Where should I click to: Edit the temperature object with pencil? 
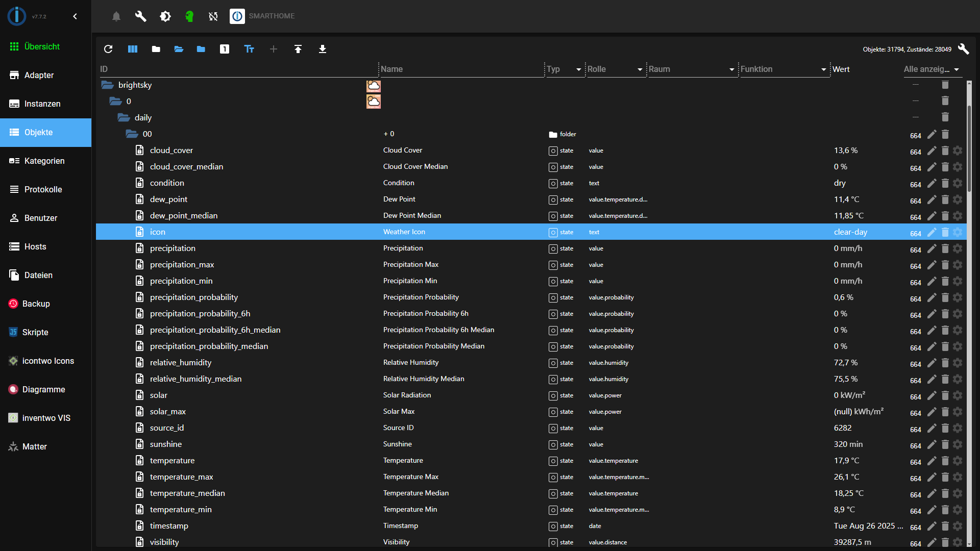coord(932,461)
